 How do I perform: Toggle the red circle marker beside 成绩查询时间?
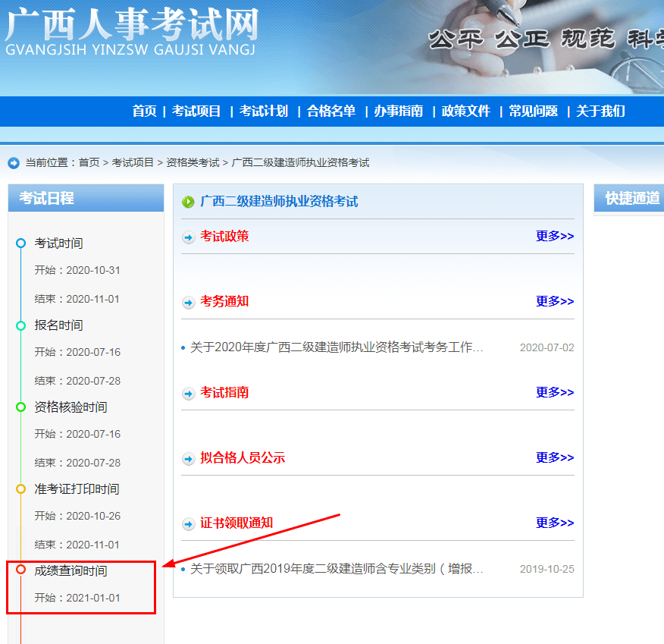point(20,570)
